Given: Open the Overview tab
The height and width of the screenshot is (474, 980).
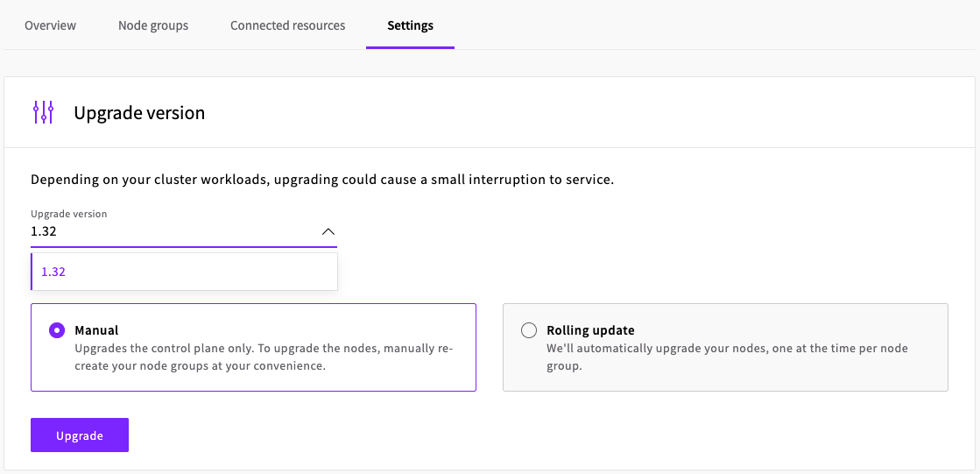Looking at the screenshot, I should pyautogui.click(x=50, y=25).
